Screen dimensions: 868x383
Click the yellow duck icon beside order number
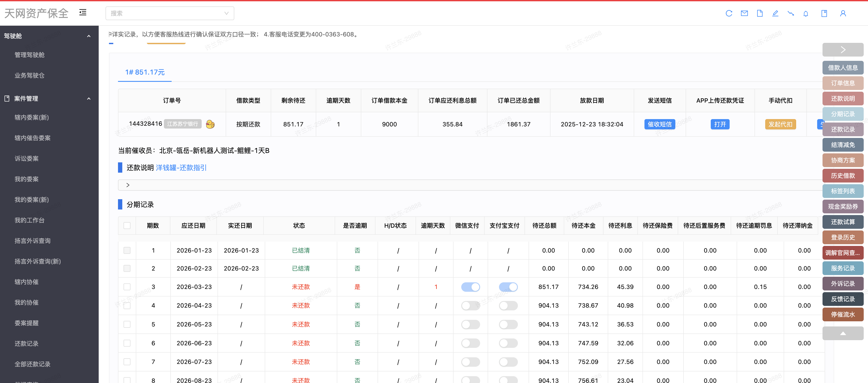click(x=210, y=124)
